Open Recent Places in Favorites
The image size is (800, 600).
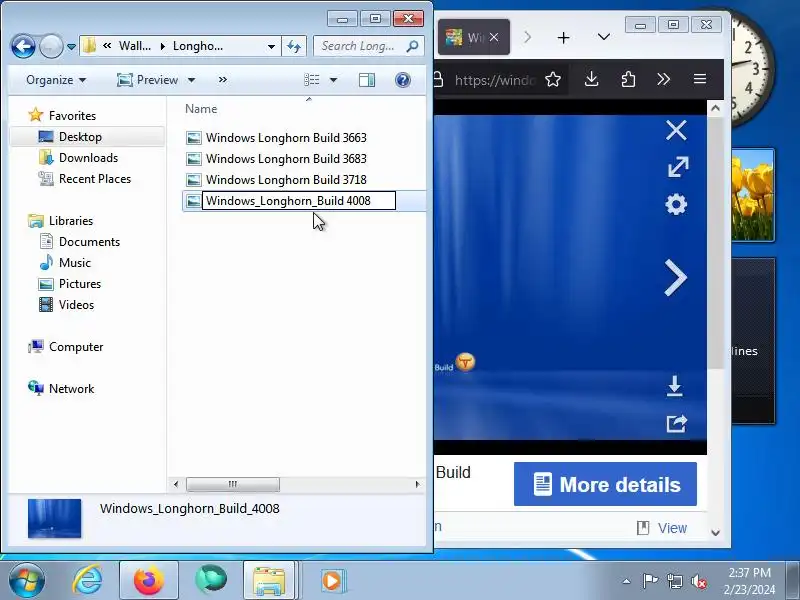[x=95, y=179]
